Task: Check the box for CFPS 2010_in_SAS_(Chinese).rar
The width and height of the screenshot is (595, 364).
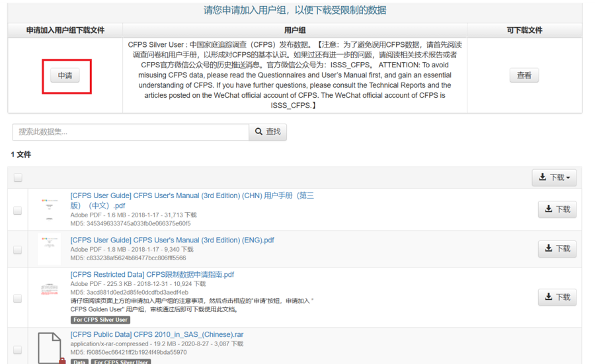Action: click(x=17, y=349)
